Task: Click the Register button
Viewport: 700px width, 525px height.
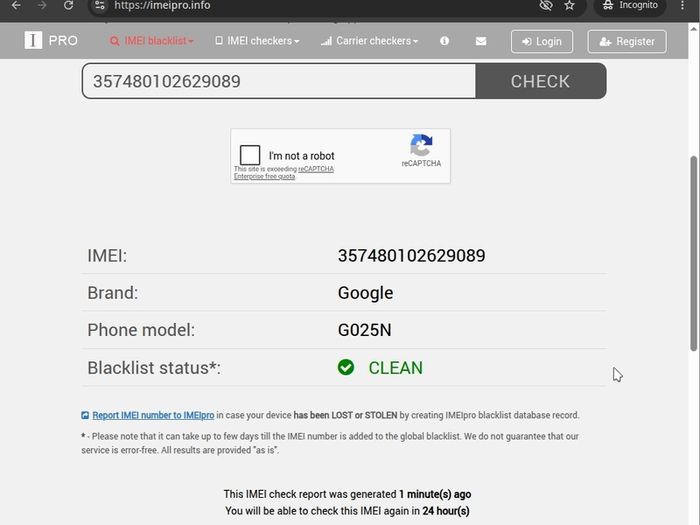Action: tap(627, 42)
